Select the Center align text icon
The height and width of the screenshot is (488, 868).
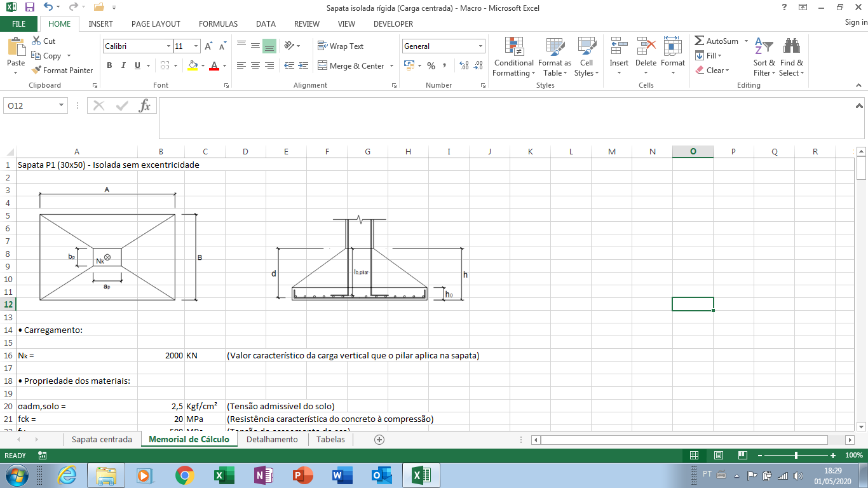(255, 65)
